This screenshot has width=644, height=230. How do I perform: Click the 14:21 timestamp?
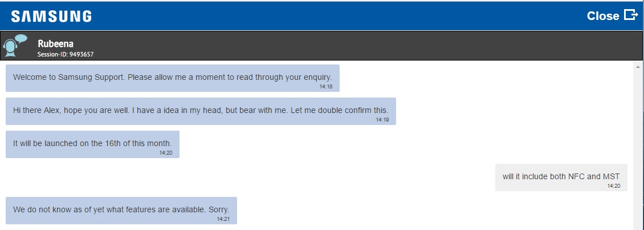click(223, 219)
